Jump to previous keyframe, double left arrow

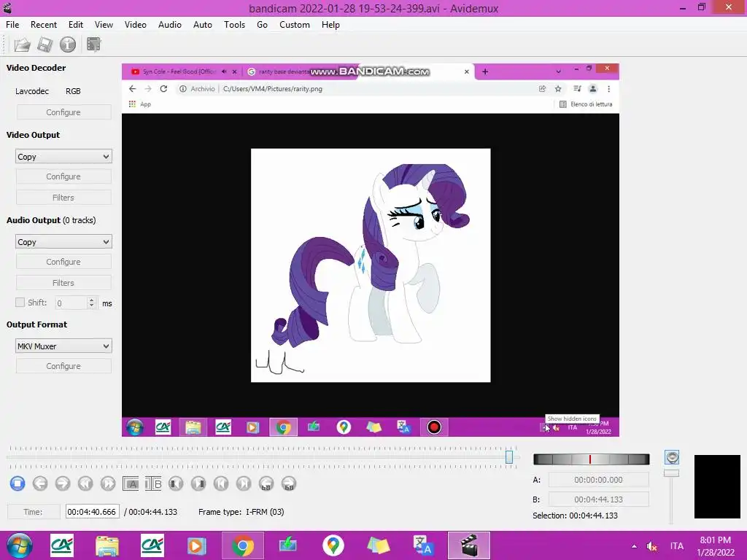click(x=85, y=484)
